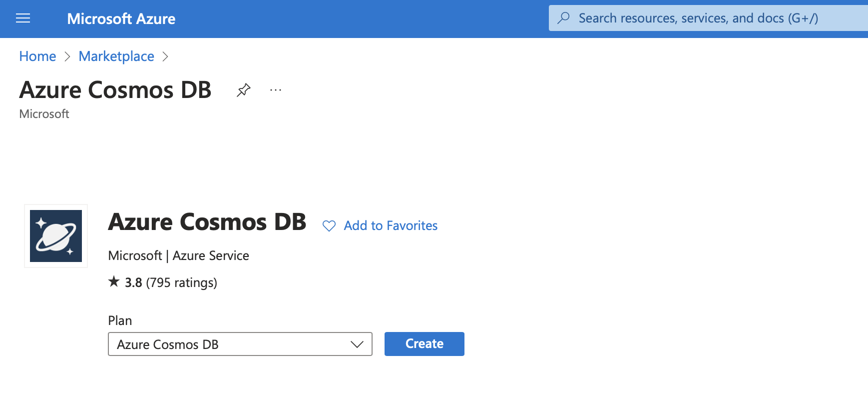Click the heart favorite icon
This screenshot has height=394, width=868.
pyautogui.click(x=329, y=226)
